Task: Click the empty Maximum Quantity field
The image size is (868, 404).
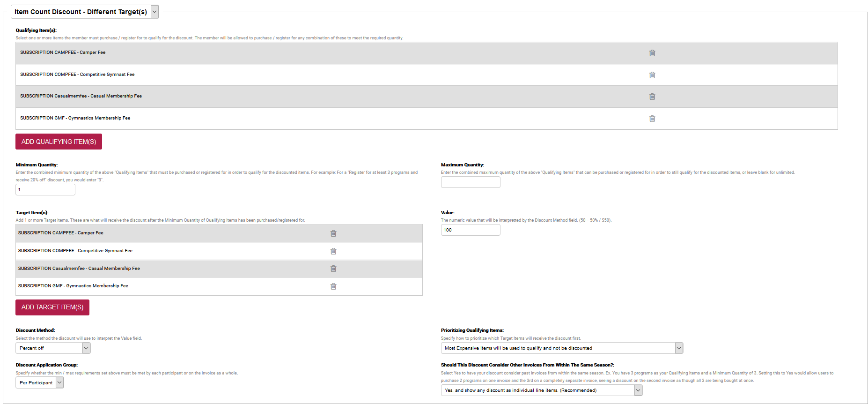Action: coord(470,182)
